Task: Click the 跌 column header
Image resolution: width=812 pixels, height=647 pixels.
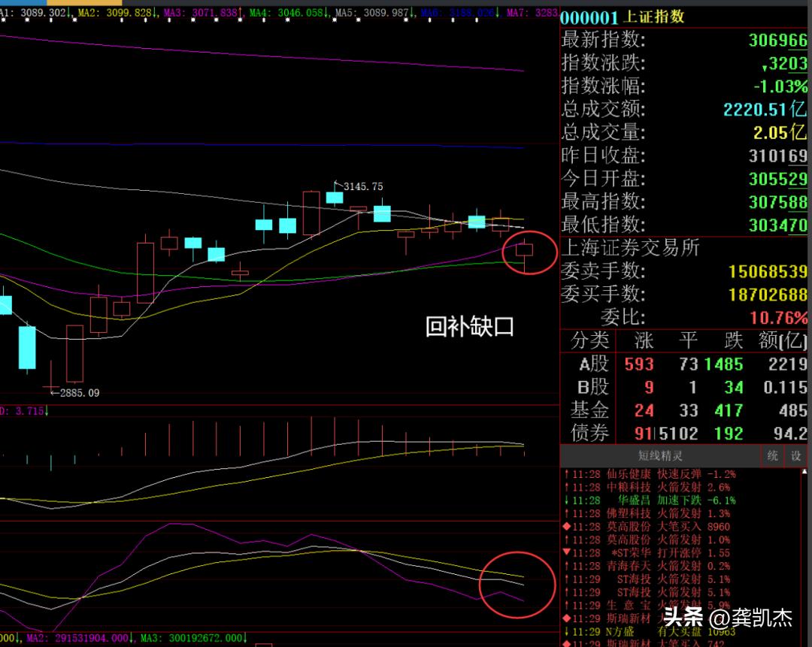Action: [734, 340]
